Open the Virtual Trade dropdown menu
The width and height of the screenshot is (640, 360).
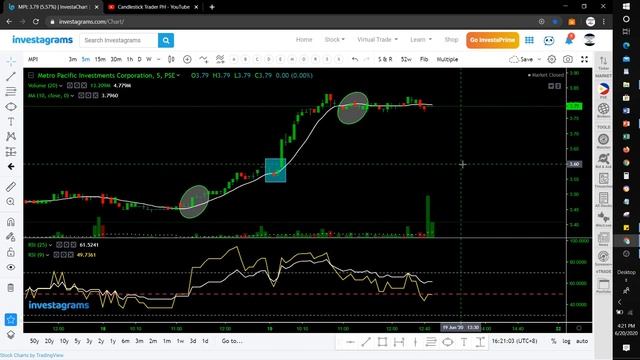coord(377,40)
